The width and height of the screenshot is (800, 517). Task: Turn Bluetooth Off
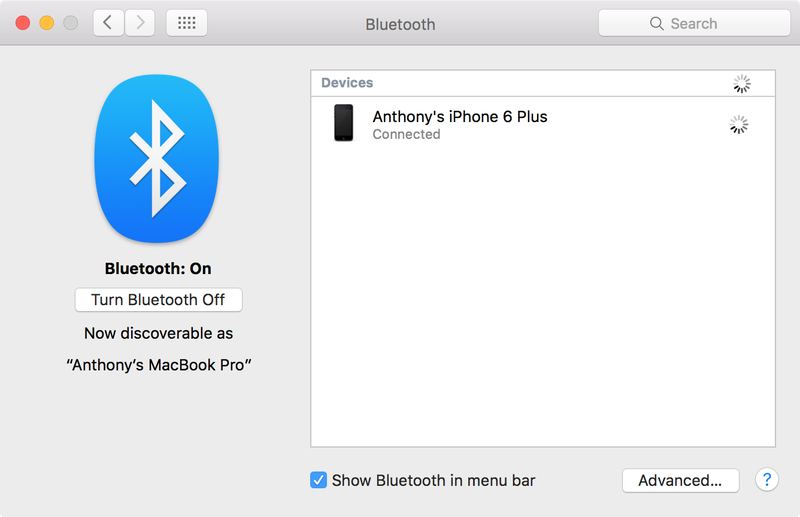tap(158, 300)
